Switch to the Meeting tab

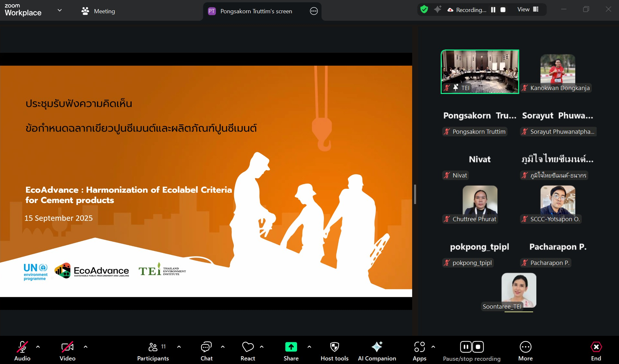pyautogui.click(x=98, y=11)
